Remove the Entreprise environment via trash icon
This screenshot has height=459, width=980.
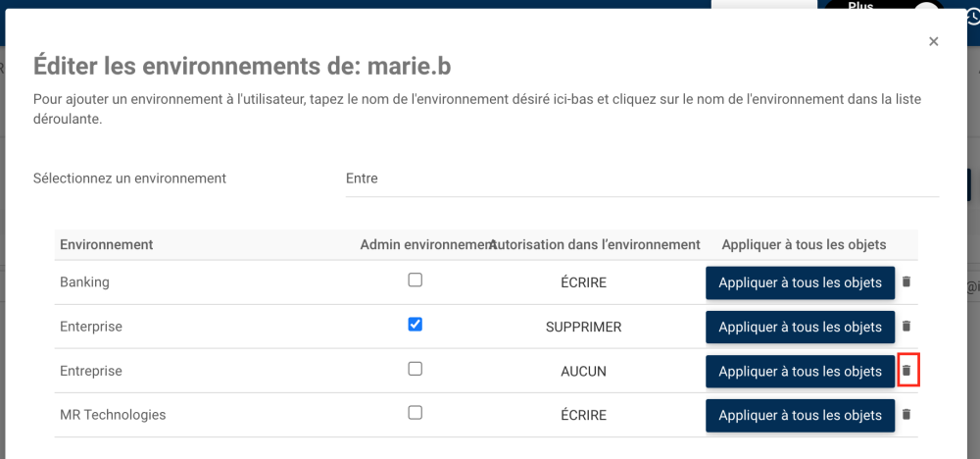coord(906,371)
